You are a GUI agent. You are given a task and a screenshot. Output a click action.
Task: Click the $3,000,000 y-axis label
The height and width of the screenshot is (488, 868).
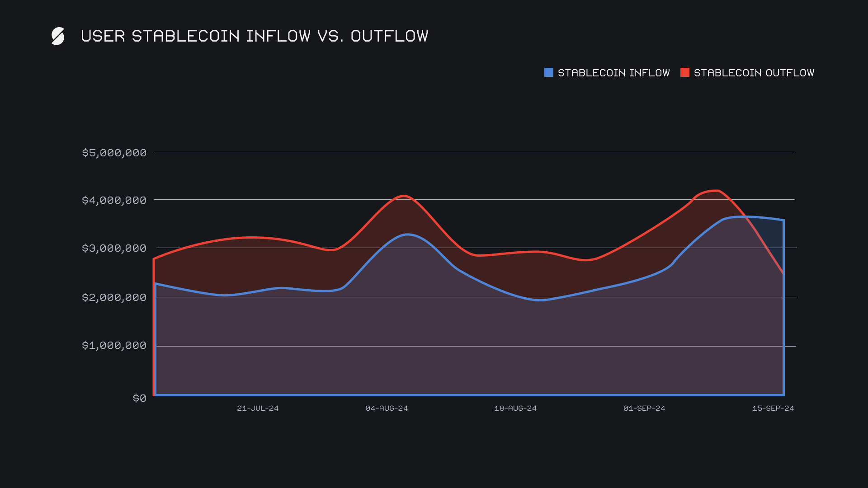tap(114, 248)
